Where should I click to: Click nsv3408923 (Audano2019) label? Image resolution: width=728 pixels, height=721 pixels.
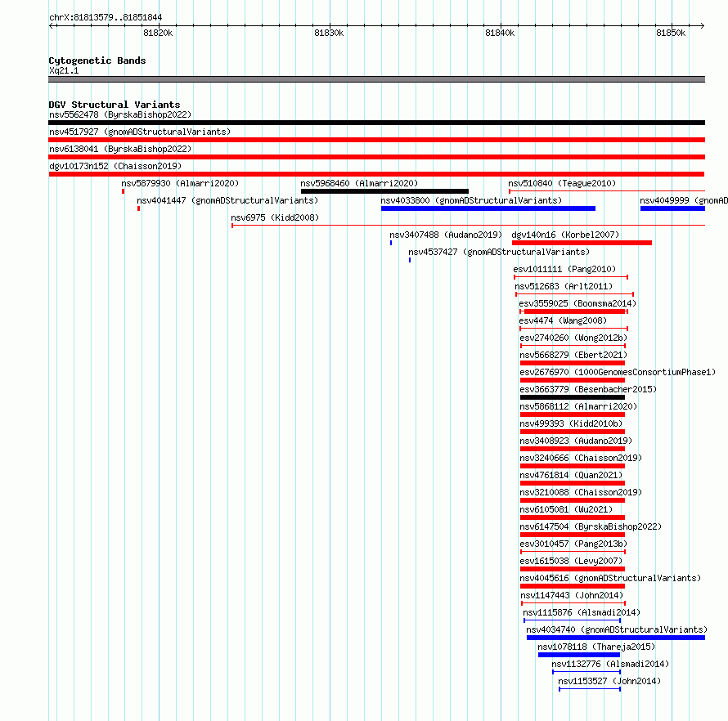click(x=576, y=441)
